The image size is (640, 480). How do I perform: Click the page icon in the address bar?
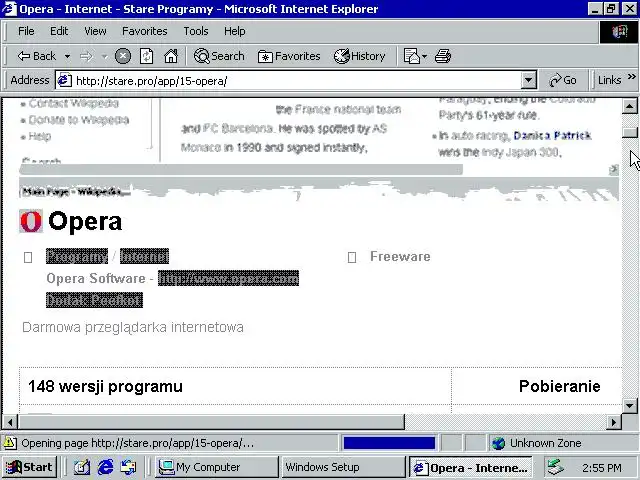point(64,80)
